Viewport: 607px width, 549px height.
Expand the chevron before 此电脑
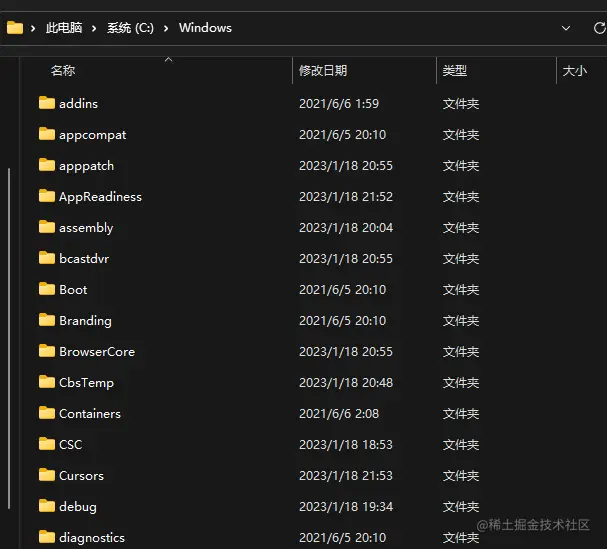[x=33, y=28]
